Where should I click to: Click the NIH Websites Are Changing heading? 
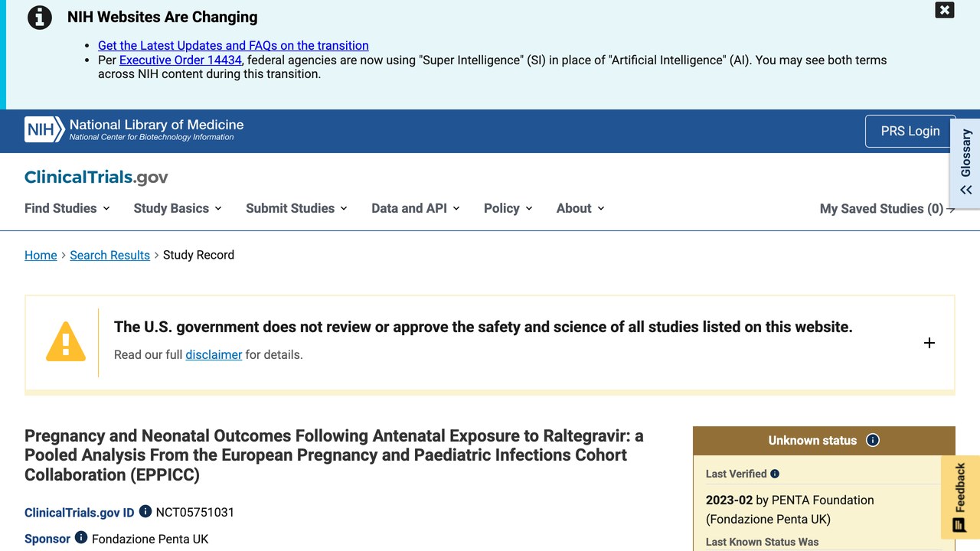(x=162, y=17)
